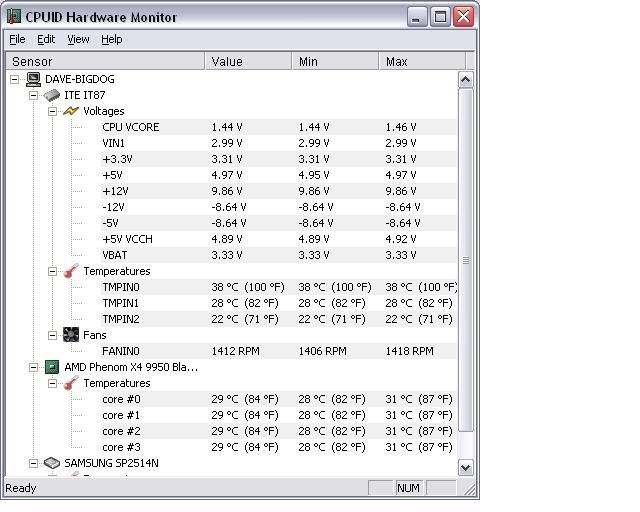Image resolution: width=640 pixels, height=512 pixels.
Task: Select the core #0 temperature row
Action: (x=279, y=399)
